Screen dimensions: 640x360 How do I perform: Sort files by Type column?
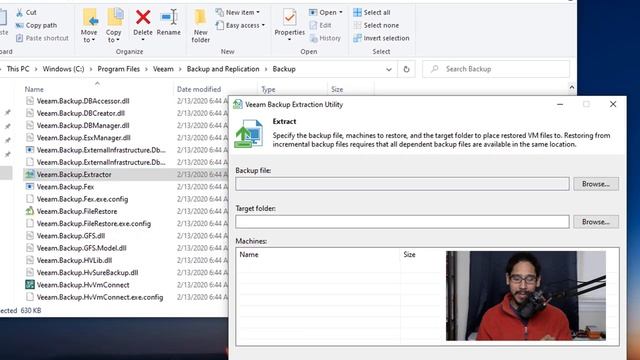[x=268, y=89]
